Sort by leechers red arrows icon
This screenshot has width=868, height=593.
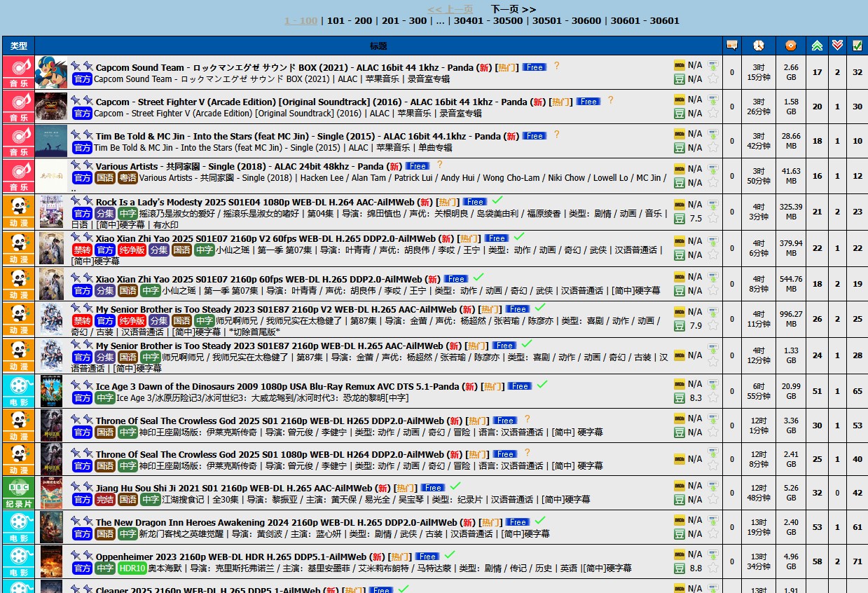[837, 46]
